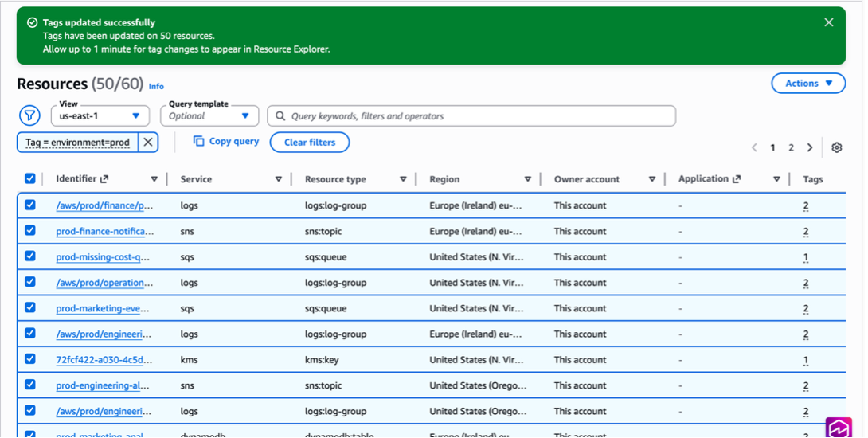Toggle the select-all header checkbox
The height and width of the screenshot is (438, 868).
coord(30,178)
